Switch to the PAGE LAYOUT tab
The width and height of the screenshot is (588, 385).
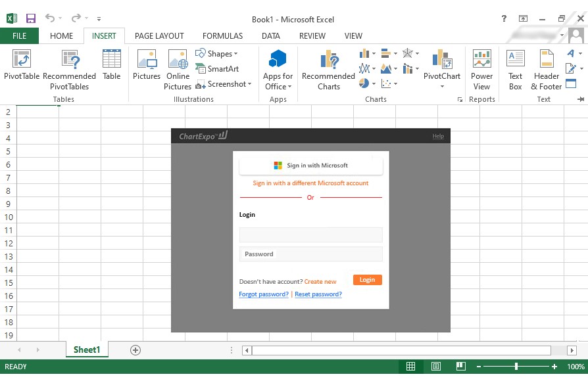point(159,36)
